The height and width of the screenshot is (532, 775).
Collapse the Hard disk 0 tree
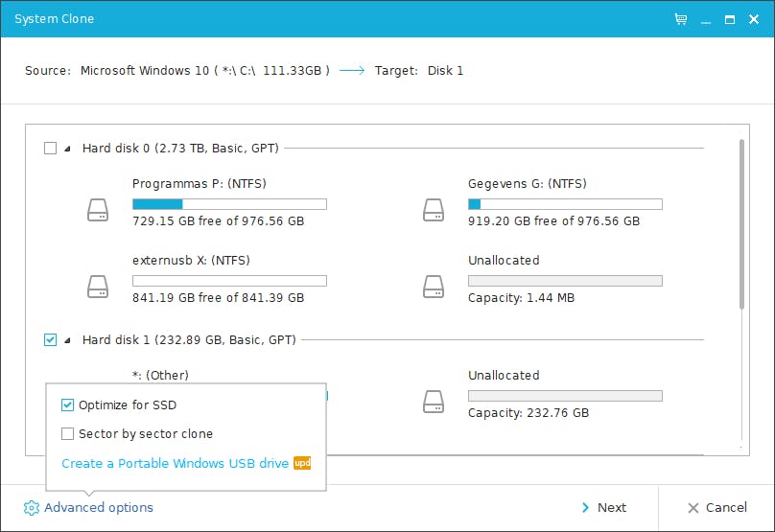point(67,149)
